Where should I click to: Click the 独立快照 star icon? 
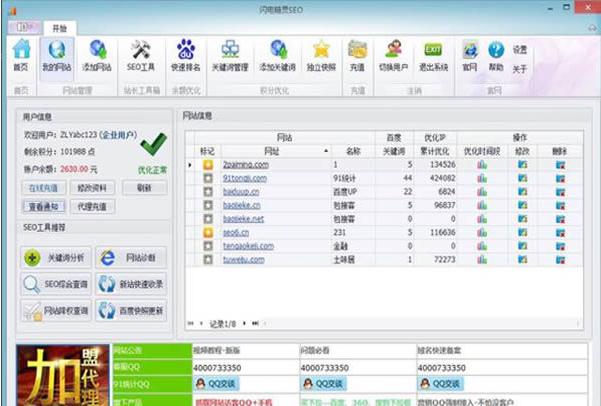point(320,54)
